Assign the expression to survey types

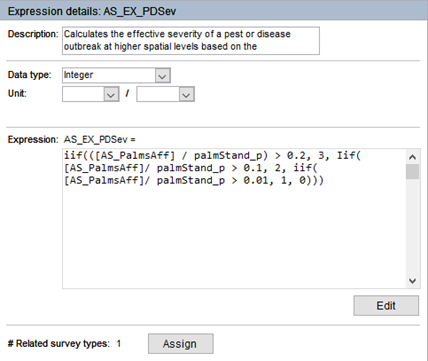click(180, 344)
